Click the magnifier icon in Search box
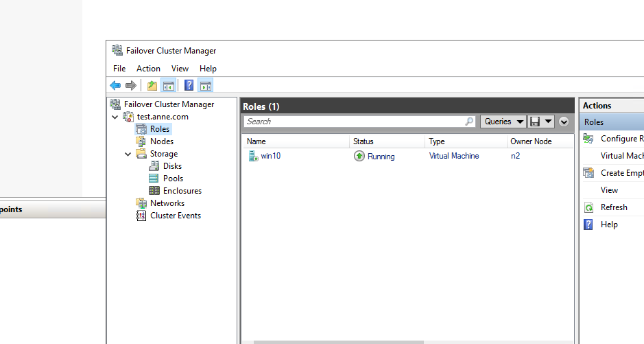The width and height of the screenshot is (644, 344). (x=468, y=122)
